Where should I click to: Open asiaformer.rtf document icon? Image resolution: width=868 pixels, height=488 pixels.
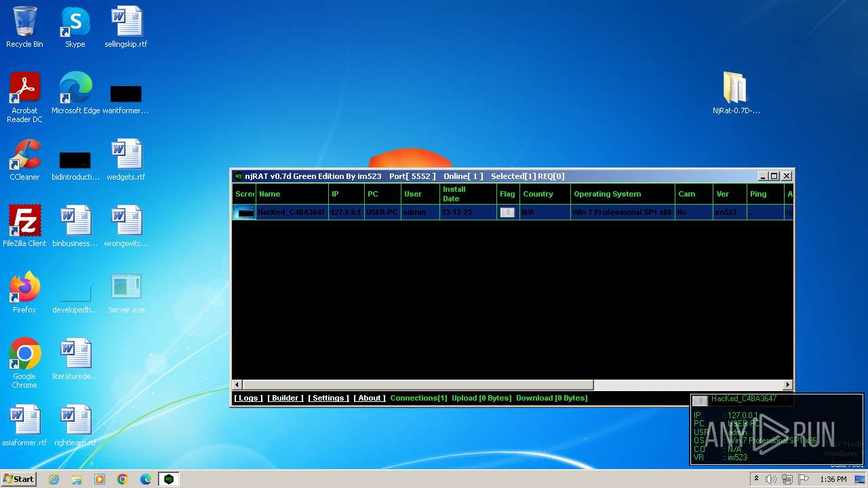[x=24, y=426]
